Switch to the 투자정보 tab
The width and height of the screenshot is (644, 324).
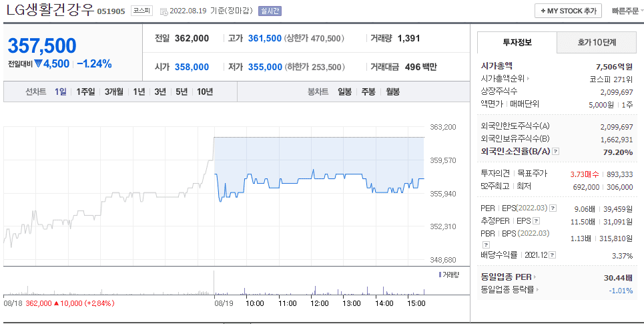[x=517, y=42]
